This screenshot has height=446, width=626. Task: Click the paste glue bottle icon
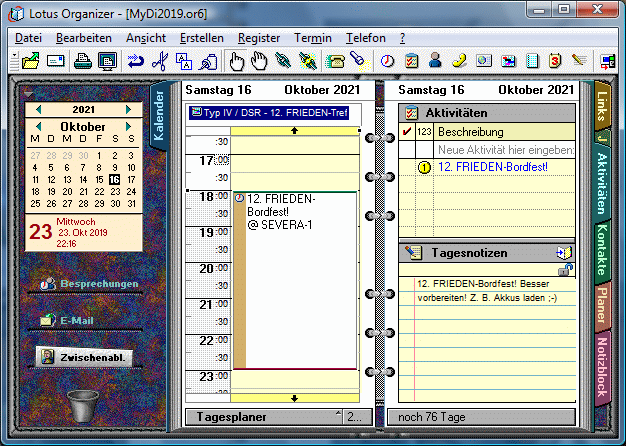pyautogui.click(x=208, y=61)
